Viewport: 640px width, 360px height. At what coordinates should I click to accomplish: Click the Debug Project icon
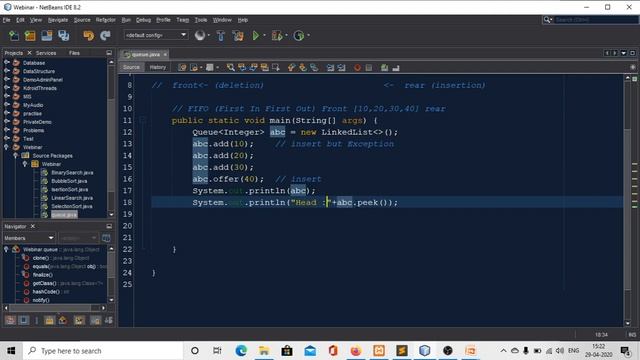click(277, 36)
